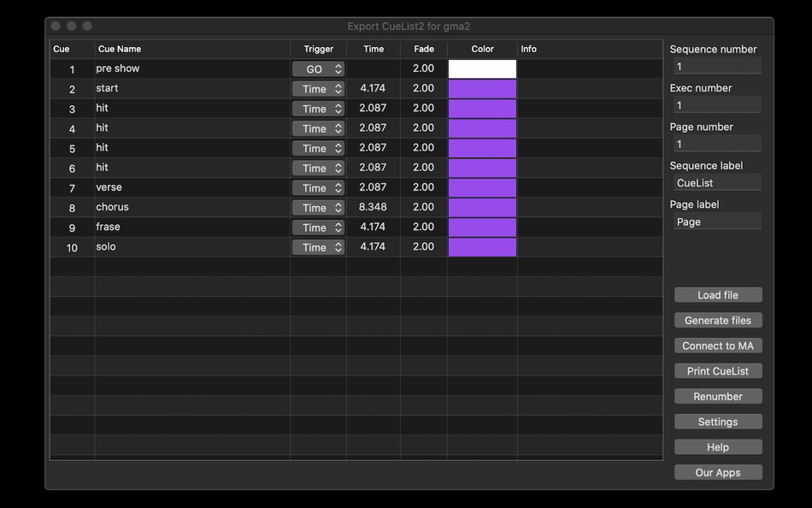Click the purple color swatch of cue 2 start

(482, 89)
